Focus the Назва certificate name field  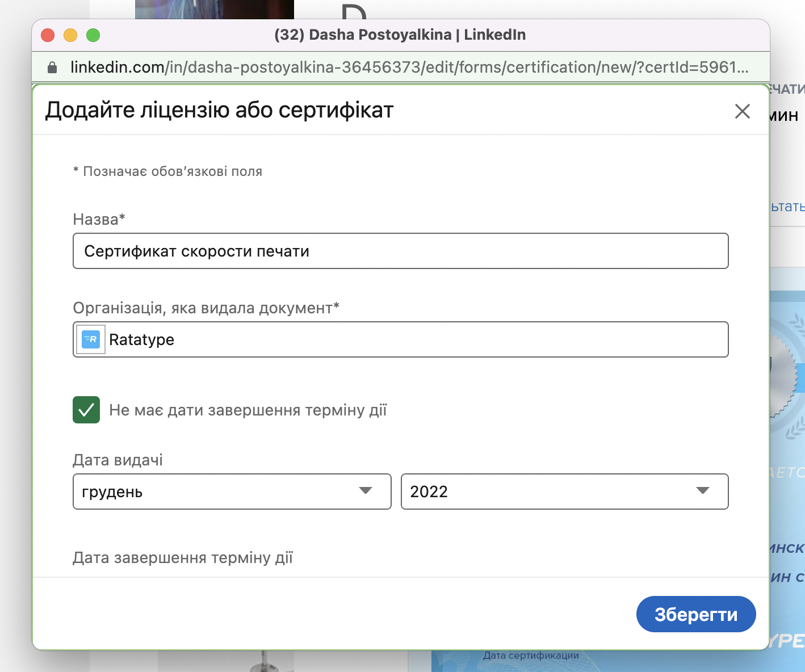pos(400,251)
